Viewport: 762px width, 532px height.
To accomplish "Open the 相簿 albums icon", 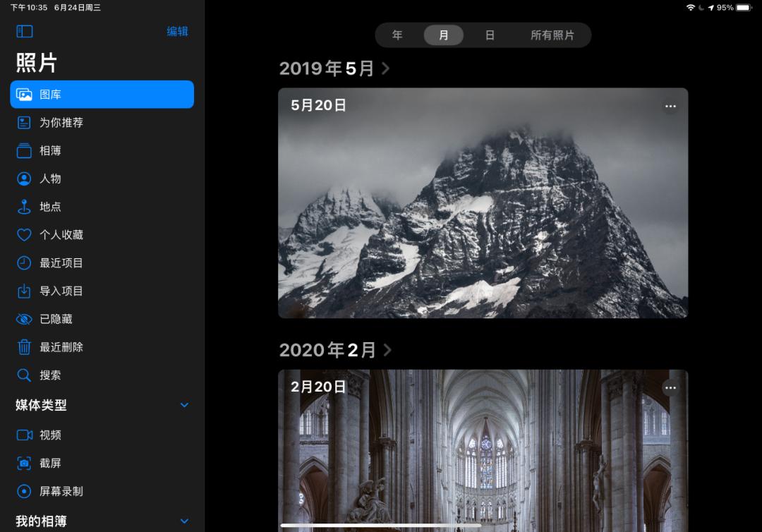I will [24, 150].
